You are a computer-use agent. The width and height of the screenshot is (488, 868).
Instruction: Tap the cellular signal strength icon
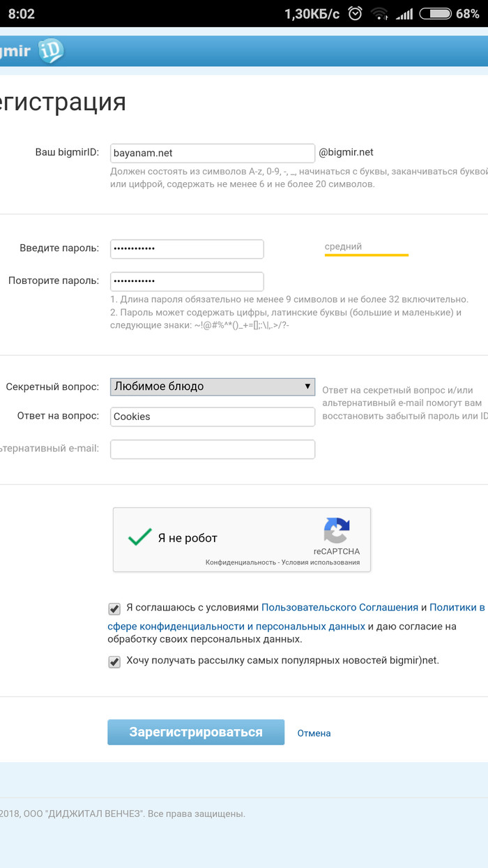(404, 14)
